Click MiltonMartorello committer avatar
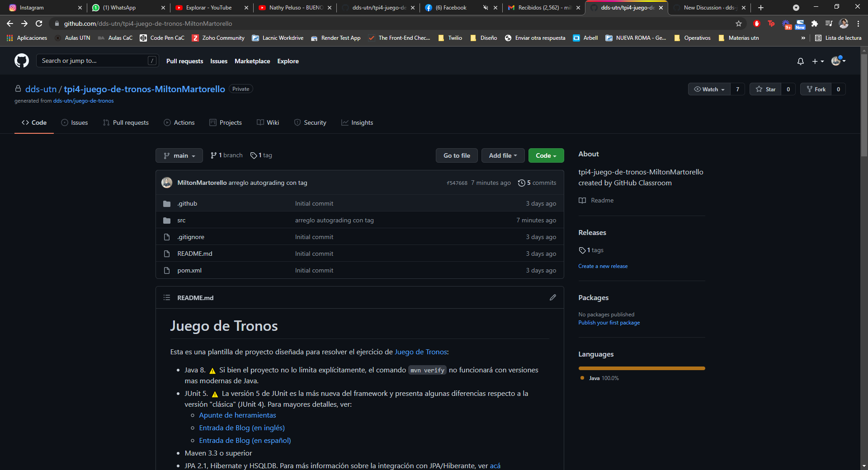 point(167,183)
